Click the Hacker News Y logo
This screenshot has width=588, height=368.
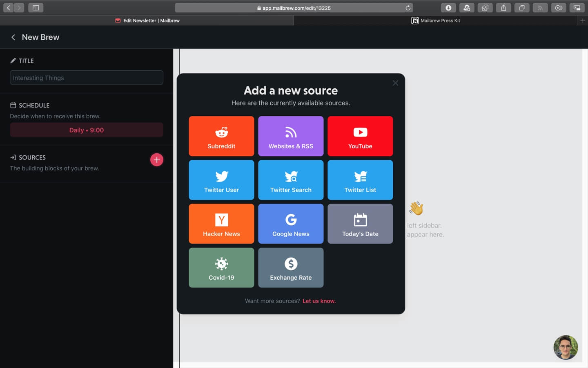click(221, 220)
